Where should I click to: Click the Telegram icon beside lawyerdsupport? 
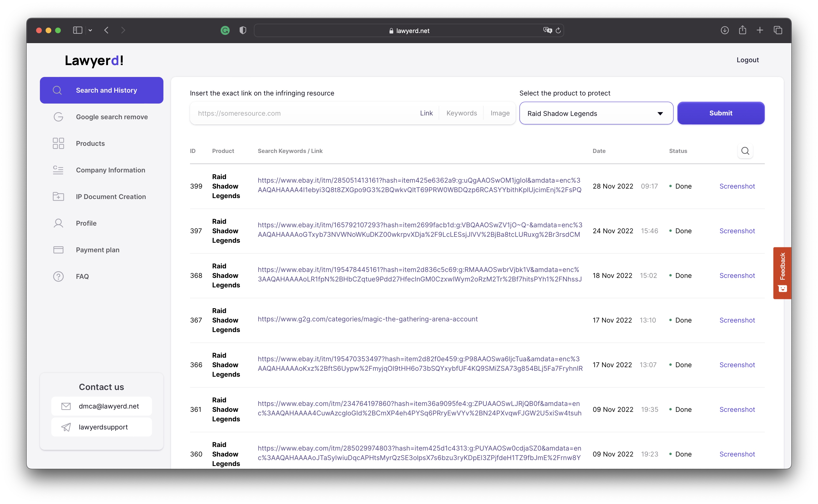pyautogui.click(x=66, y=427)
